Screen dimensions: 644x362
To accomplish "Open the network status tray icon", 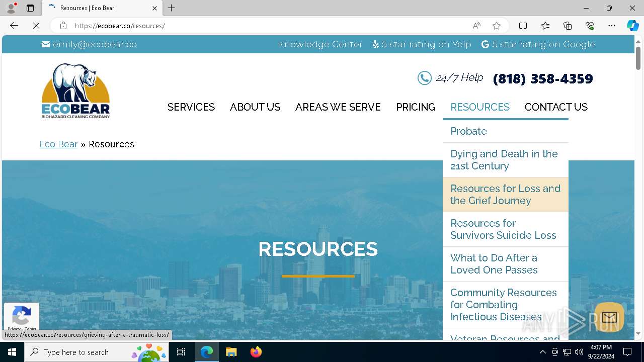I will 567,352.
